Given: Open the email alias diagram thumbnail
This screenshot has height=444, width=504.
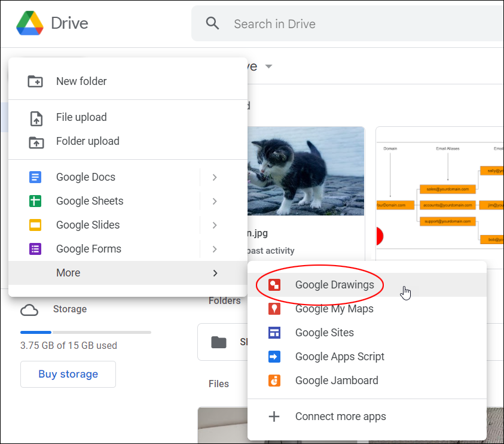Looking at the screenshot, I should pos(440,193).
